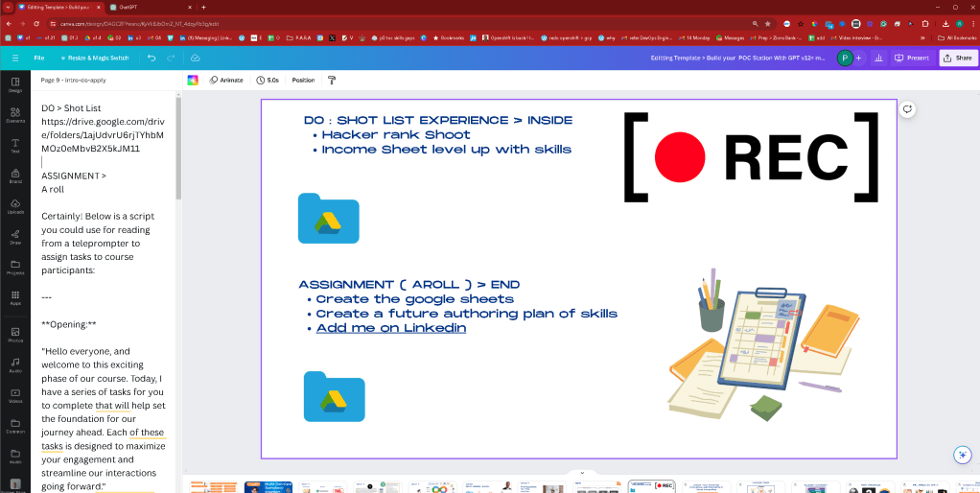Open the browser downloads icon
This screenshot has height=493, width=980.
pyautogui.click(x=946, y=23)
